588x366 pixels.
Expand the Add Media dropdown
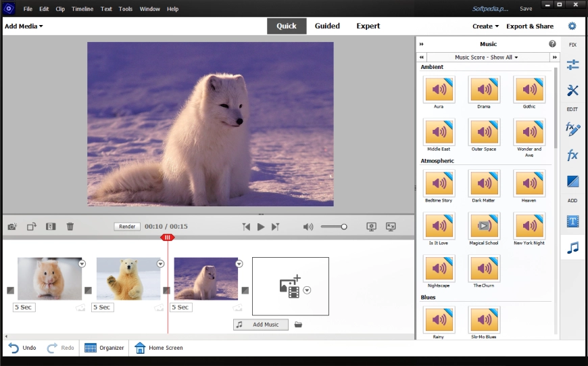click(24, 26)
